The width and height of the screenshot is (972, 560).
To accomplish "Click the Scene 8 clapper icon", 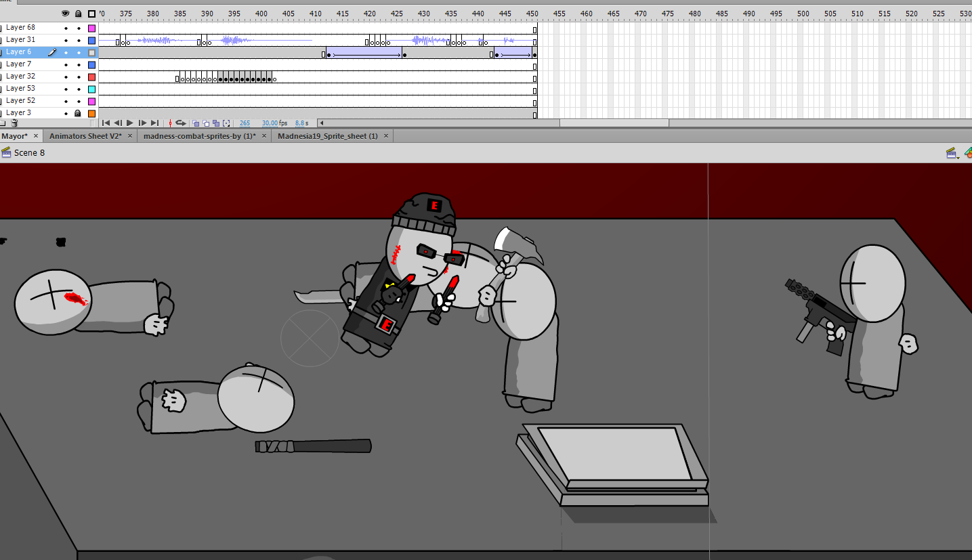I will click(7, 152).
